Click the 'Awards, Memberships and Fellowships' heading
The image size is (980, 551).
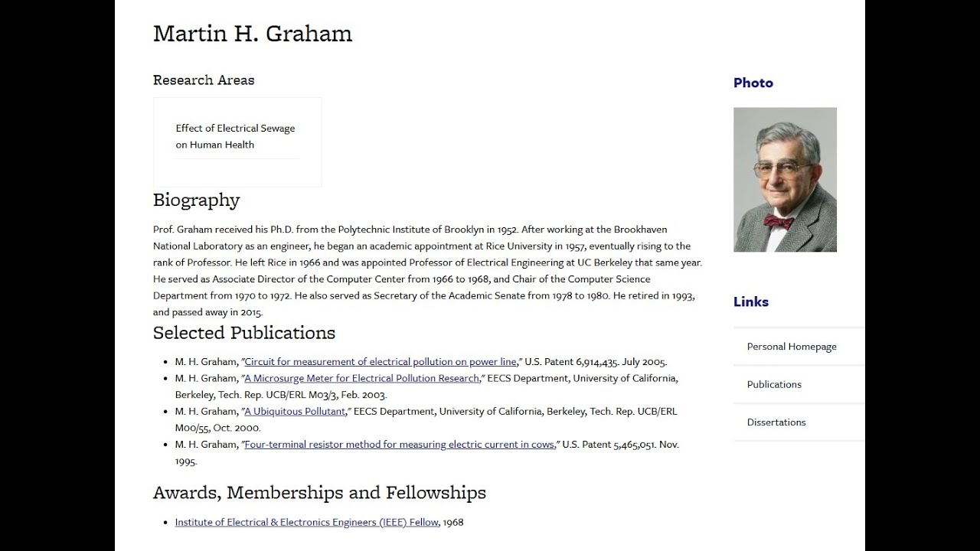(x=319, y=493)
